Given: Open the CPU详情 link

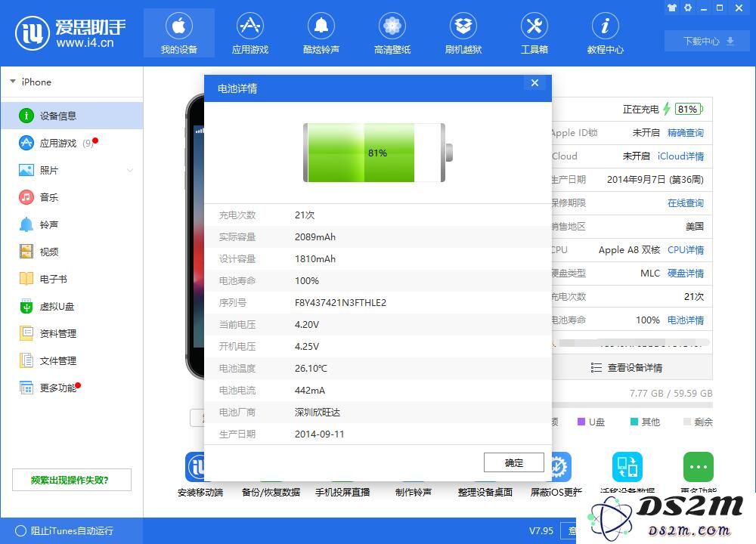Looking at the screenshot, I should pyautogui.click(x=685, y=249).
